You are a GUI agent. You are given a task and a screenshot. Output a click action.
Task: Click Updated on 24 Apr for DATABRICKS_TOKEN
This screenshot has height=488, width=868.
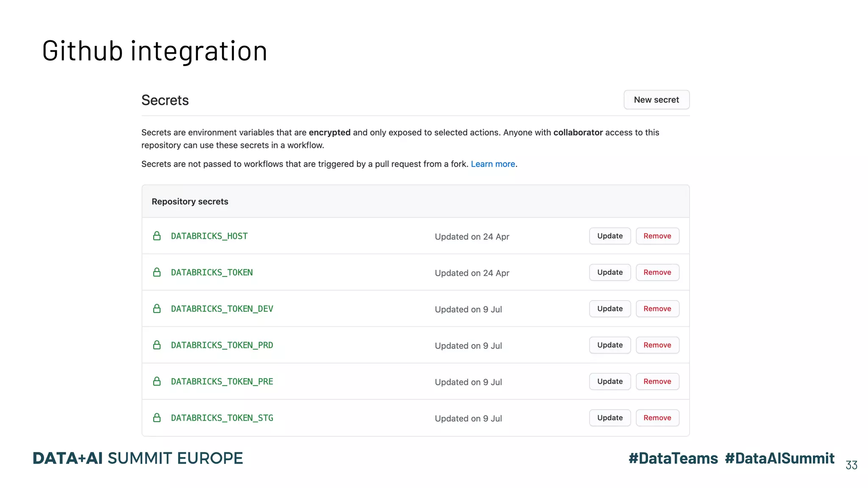tap(472, 273)
